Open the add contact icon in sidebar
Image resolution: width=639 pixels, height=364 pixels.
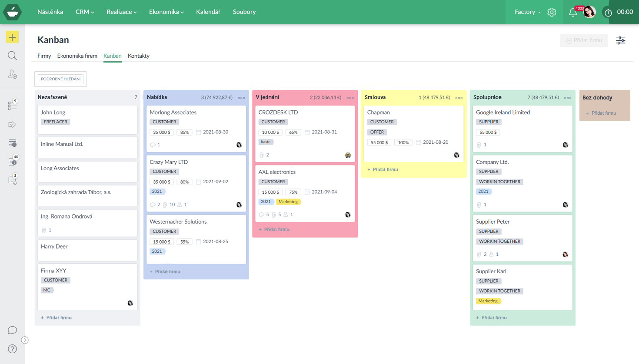point(12,74)
